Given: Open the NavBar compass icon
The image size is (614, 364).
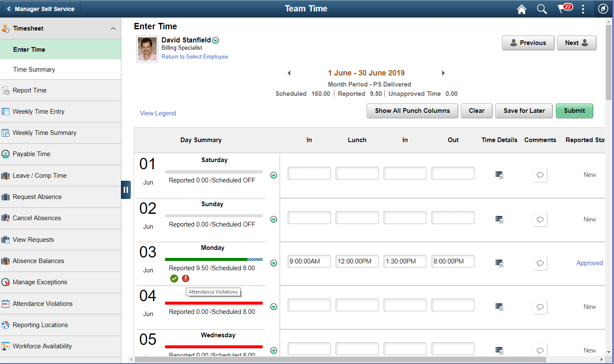Looking at the screenshot, I should tap(603, 9).
